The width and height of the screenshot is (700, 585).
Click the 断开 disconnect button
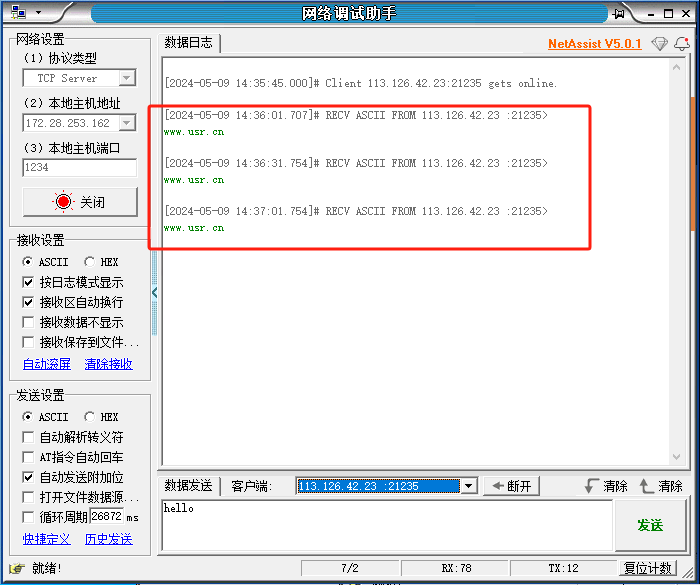tap(512, 486)
